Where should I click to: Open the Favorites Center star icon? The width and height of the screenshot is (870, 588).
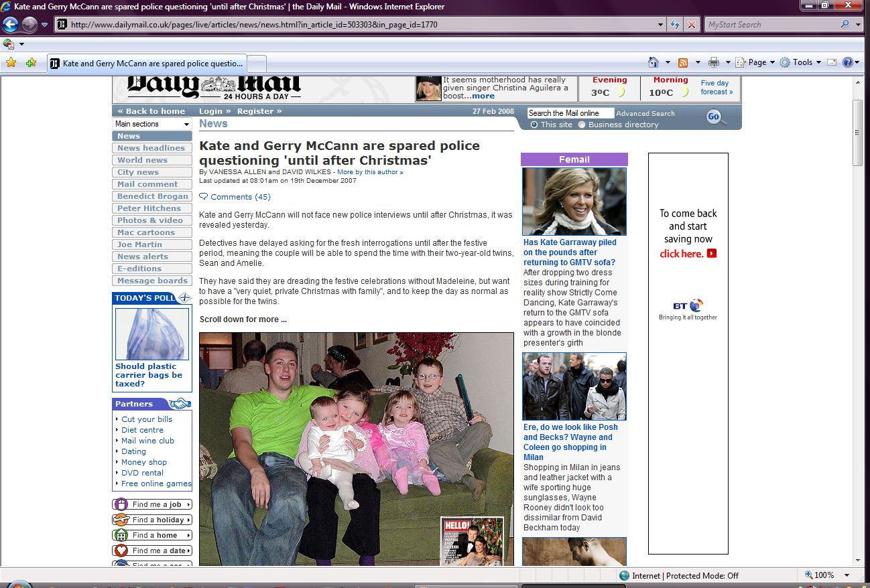[11, 63]
